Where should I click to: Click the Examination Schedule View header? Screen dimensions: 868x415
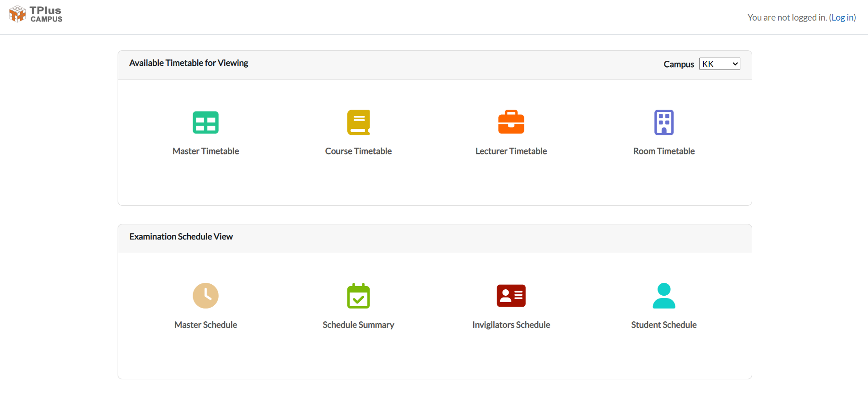pos(181,236)
